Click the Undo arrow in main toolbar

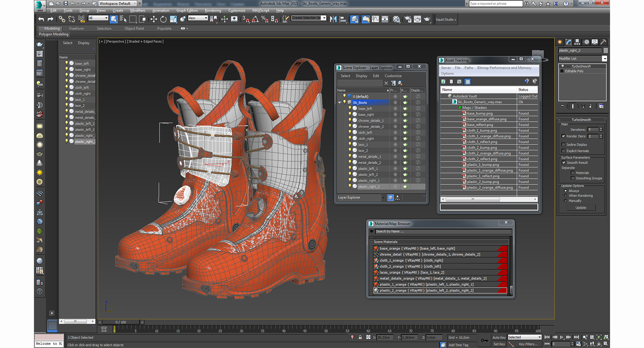pyautogui.click(x=41, y=19)
